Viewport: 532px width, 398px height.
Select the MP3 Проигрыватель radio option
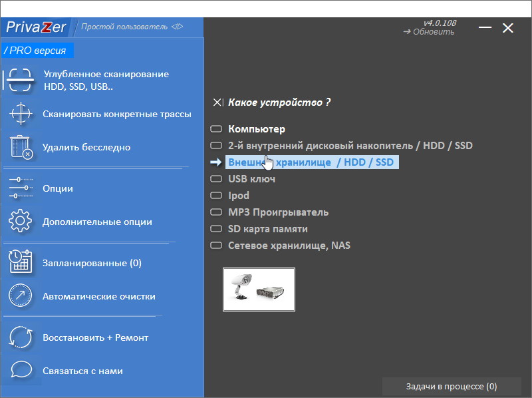[x=216, y=212]
